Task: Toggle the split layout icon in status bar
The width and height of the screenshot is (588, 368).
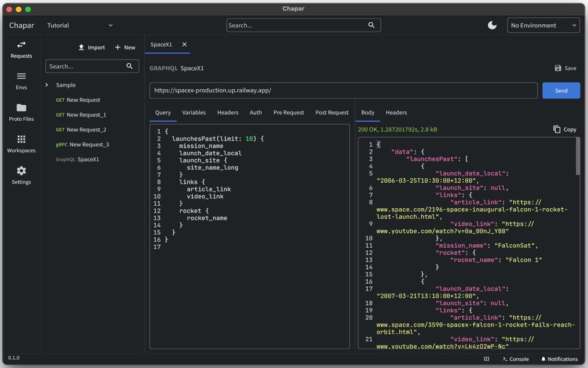Action: pos(486,359)
